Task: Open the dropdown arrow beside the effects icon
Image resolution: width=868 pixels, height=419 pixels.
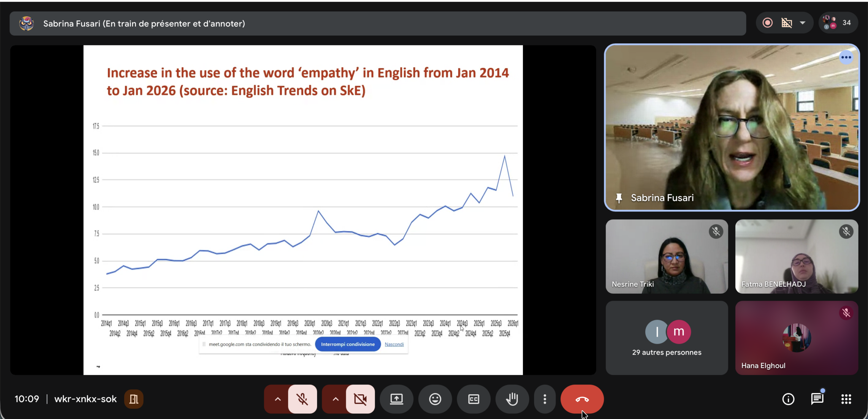Action: (803, 23)
